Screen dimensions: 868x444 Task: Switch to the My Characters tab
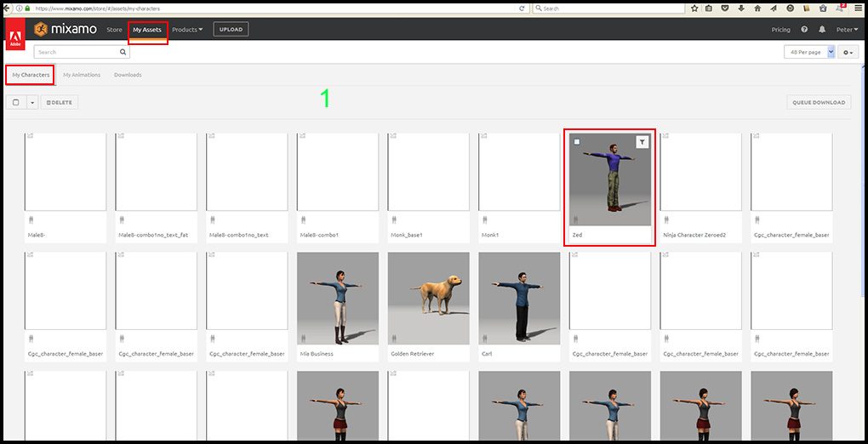pos(31,75)
